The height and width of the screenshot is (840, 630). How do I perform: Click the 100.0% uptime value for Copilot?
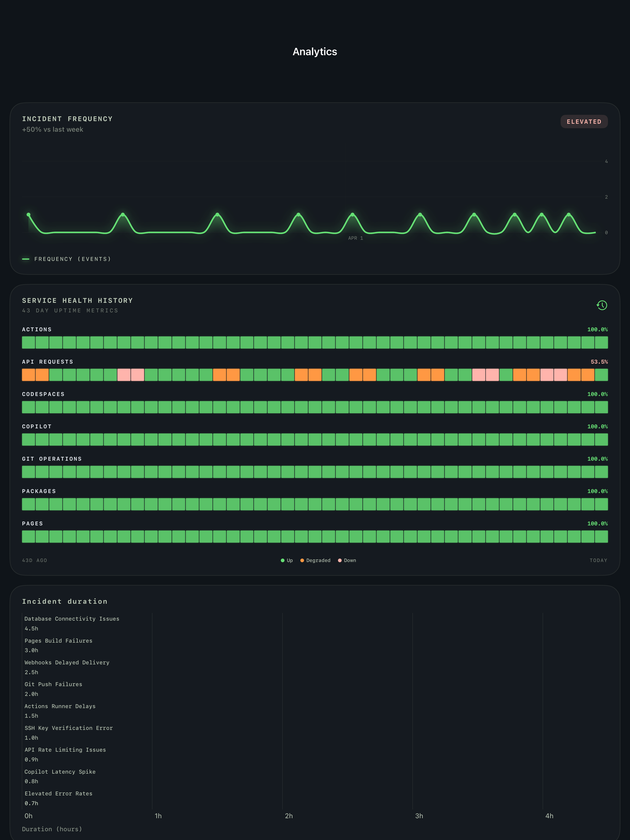(x=597, y=426)
